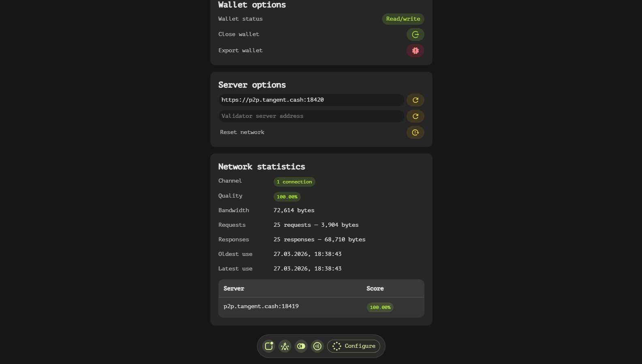Focus the https://p2p.tangent.cash:18420 server field
Image resolution: width=642 pixels, height=364 pixels.
[311, 100]
